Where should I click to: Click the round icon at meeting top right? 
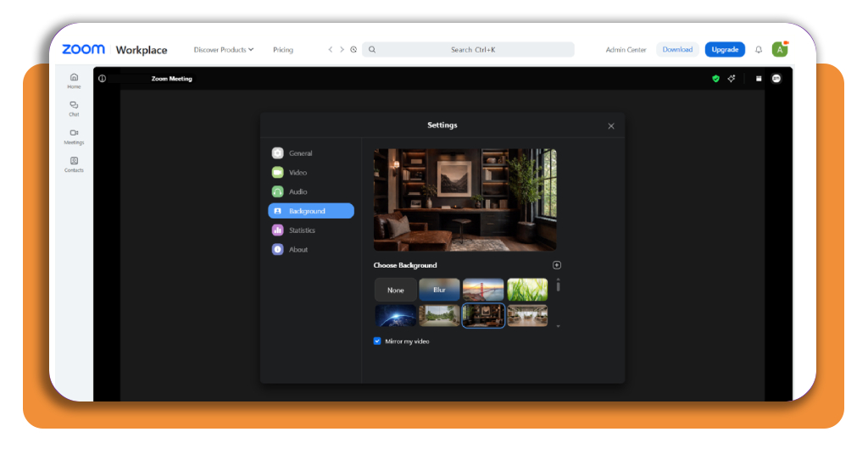pyautogui.click(x=776, y=79)
